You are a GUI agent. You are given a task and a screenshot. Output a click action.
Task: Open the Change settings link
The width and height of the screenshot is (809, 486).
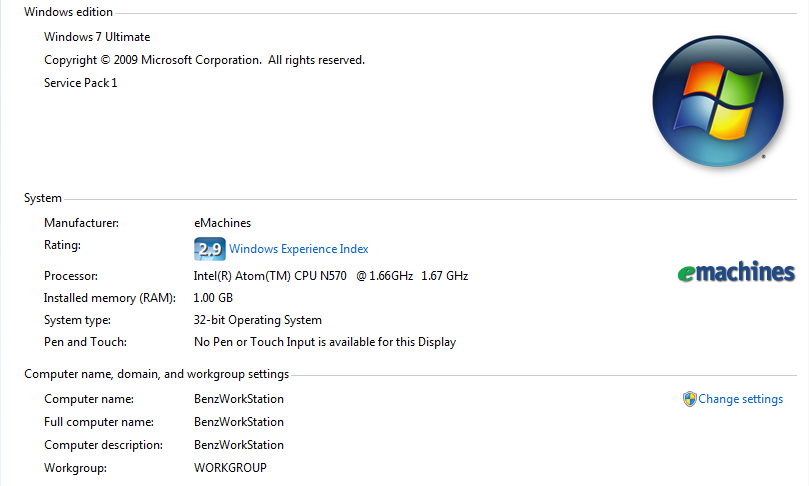(x=740, y=399)
